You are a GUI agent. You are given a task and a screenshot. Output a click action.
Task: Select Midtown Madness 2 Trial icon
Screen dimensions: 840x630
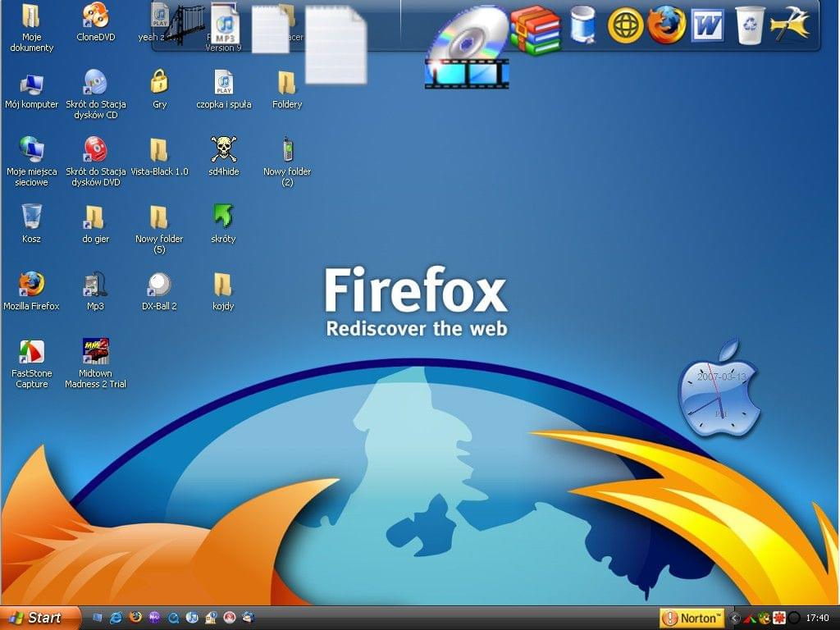point(96,352)
